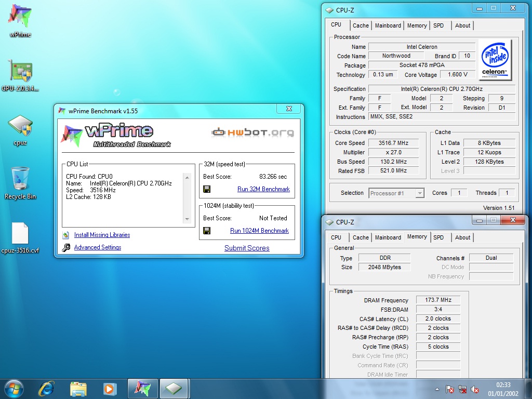Run 32M Benchmark link
Image resolution: width=532 pixels, height=399 pixels.
tap(263, 189)
